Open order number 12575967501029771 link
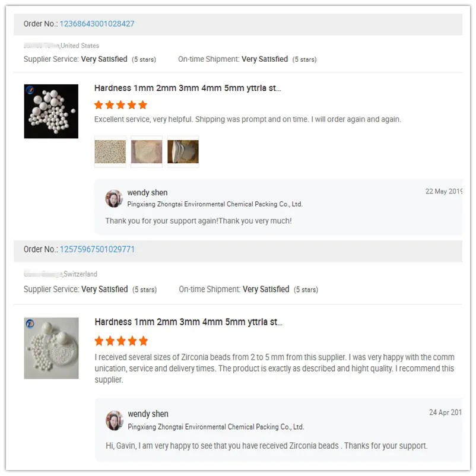The width and height of the screenshot is (476, 476). tap(97, 249)
